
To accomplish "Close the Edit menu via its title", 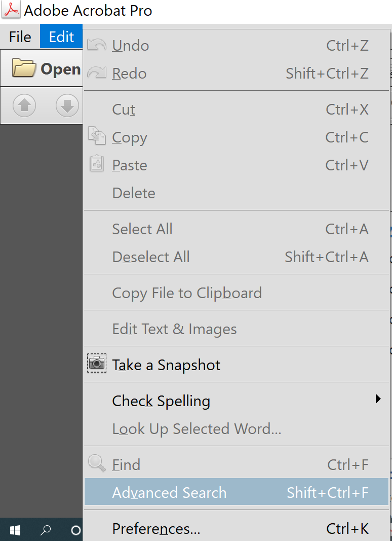I will tap(61, 37).
